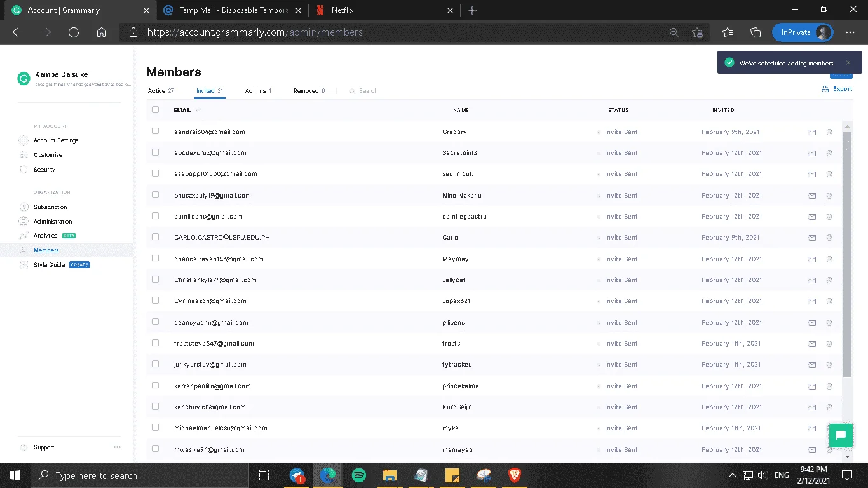Dismiss the scheduled adding members notification

tap(848, 63)
